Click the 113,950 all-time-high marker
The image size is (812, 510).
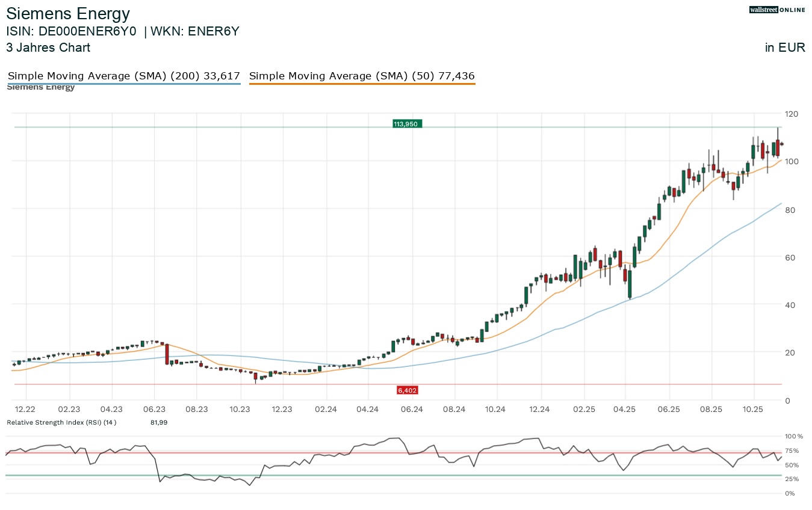(x=408, y=123)
